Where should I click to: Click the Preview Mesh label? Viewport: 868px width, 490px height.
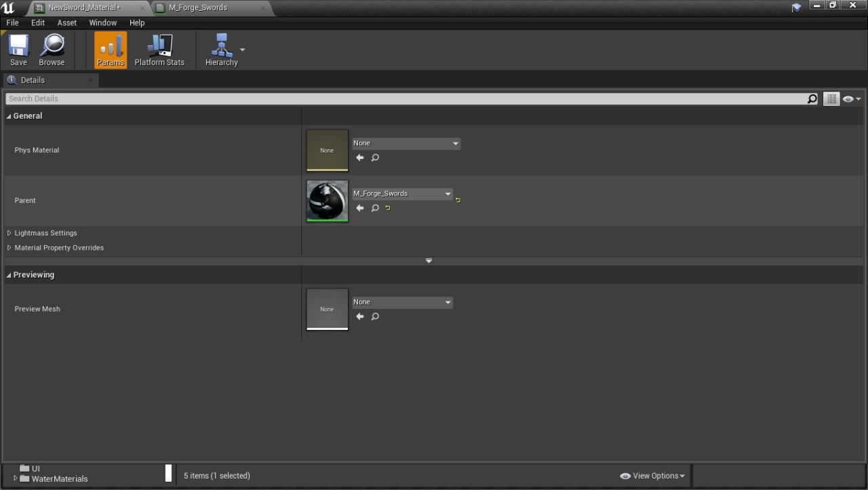tap(37, 309)
